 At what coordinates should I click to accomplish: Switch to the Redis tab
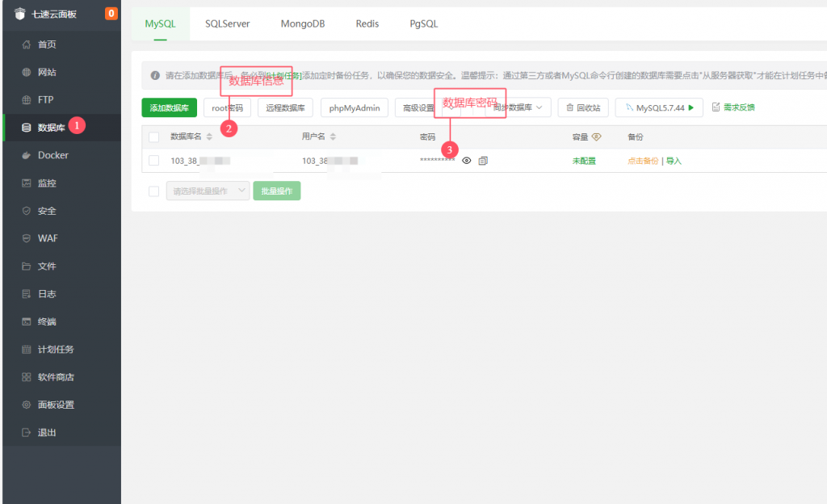(x=367, y=24)
